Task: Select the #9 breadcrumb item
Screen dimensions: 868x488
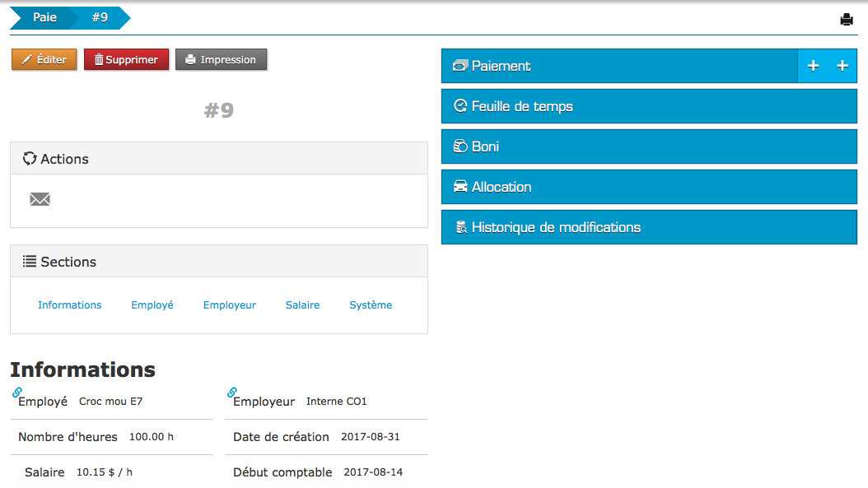Action: click(100, 17)
